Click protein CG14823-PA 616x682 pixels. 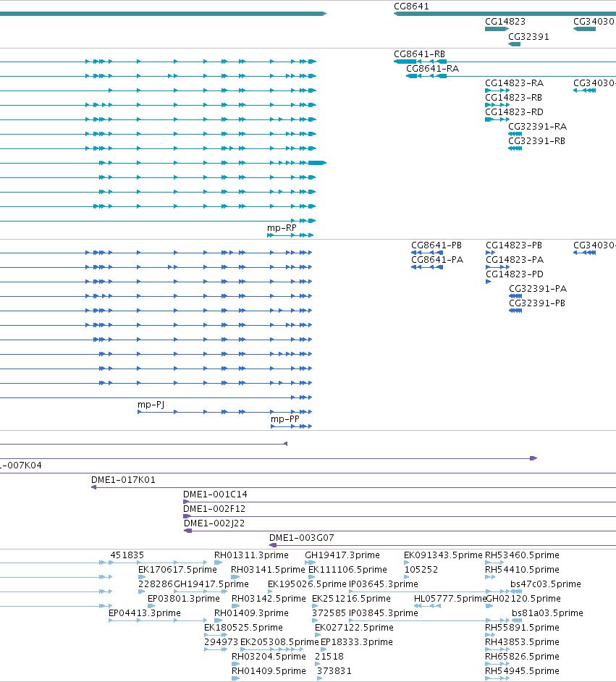pyautogui.click(x=515, y=260)
